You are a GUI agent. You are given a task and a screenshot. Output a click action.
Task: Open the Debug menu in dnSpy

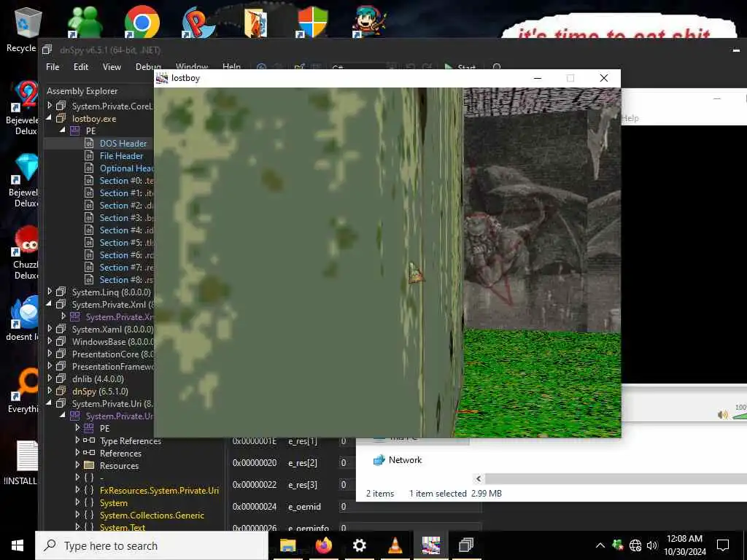click(x=148, y=67)
